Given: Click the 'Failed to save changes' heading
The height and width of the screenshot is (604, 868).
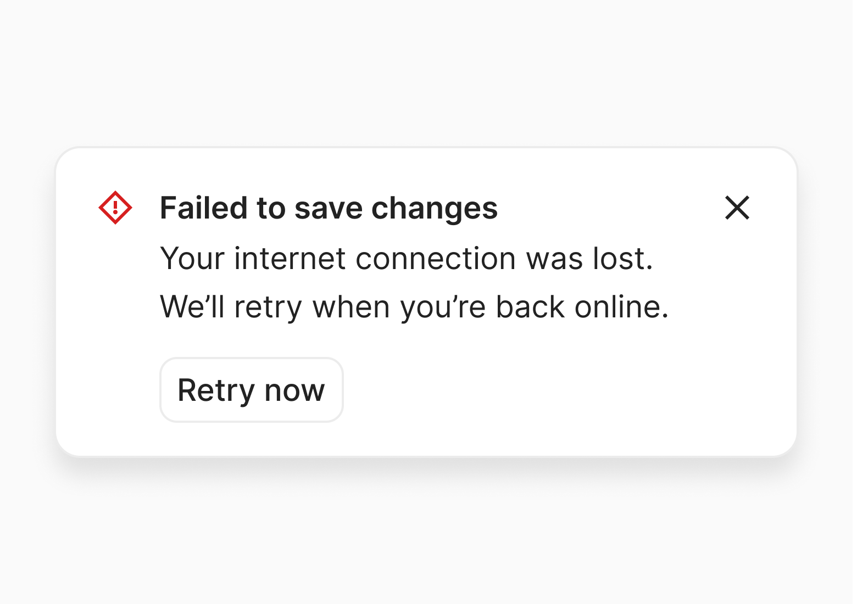Looking at the screenshot, I should (x=329, y=208).
